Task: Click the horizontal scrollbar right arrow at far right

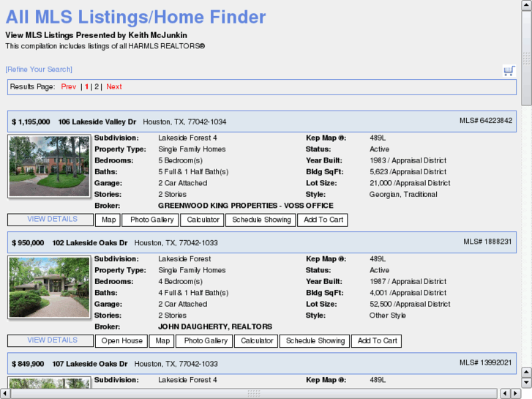Action: [x=515, y=394]
